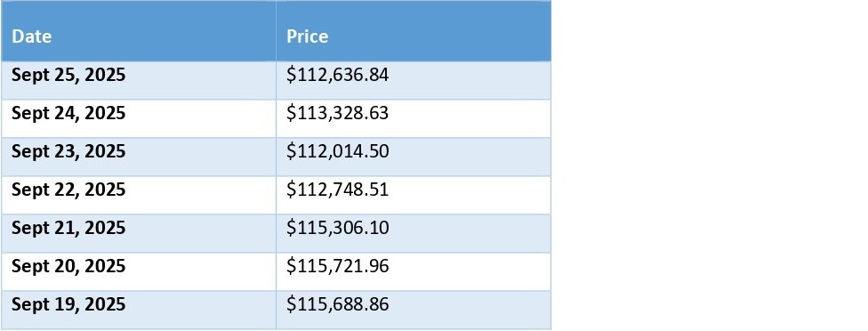Select the $112,636.84 price cell
The height and width of the screenshot is (331, 868).
414,80
